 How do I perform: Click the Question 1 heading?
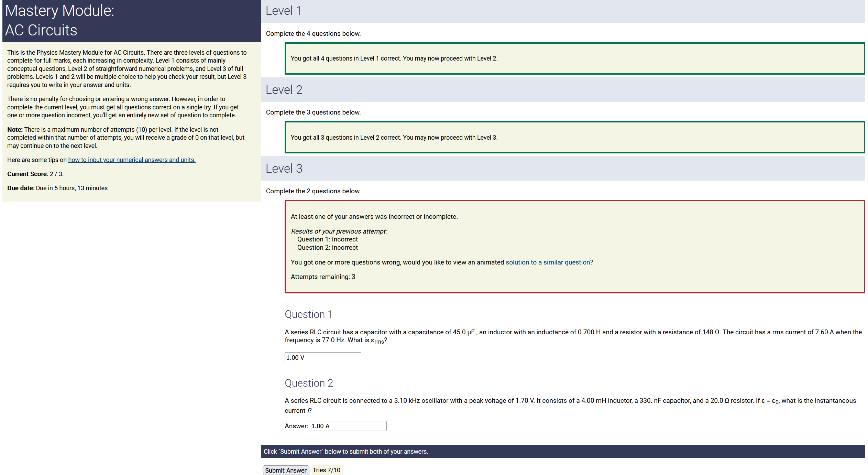[x=308, y=314]
